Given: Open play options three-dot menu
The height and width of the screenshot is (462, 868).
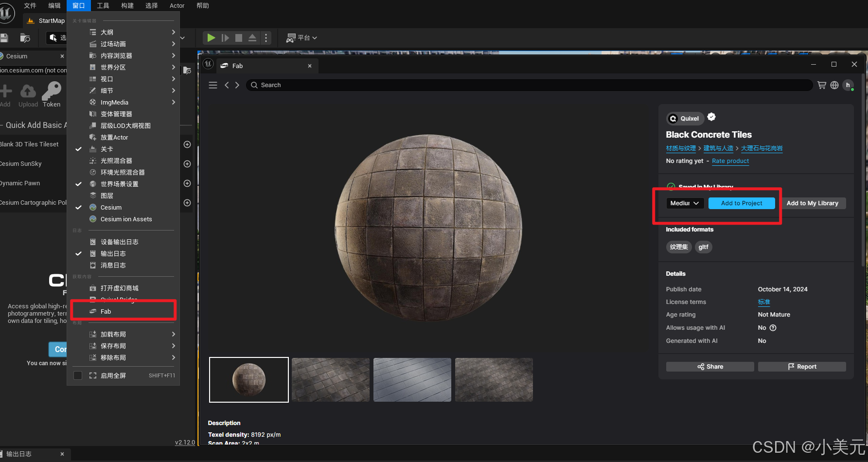Looking at the screenshot, I should (266, 37).
